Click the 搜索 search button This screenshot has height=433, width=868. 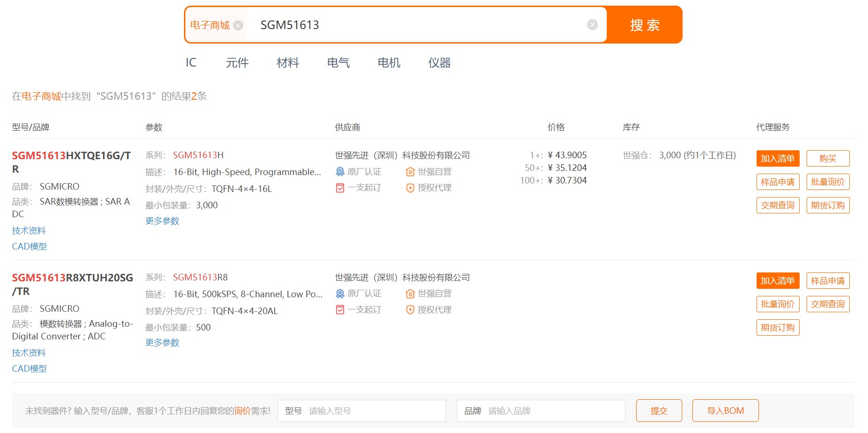[644, 25]
